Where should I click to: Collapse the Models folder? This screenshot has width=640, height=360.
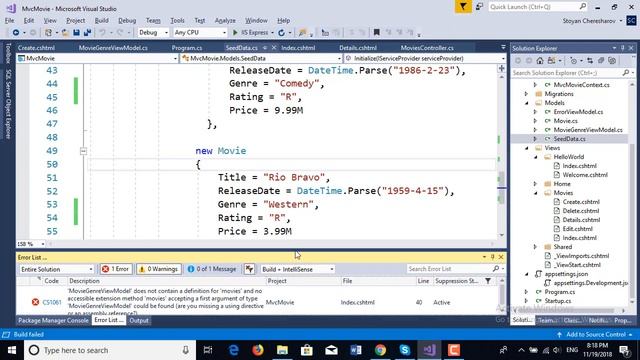(527, 103)
